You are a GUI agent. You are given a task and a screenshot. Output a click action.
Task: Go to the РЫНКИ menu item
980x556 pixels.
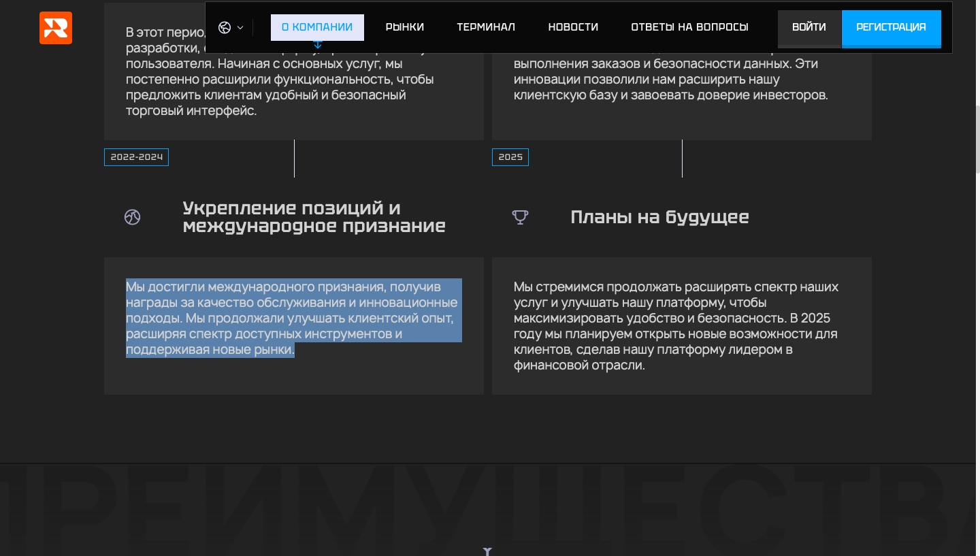tap(405, 27)
